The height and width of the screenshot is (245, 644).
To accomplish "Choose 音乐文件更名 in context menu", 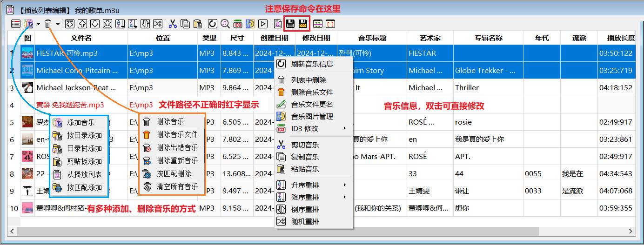I will 312,104.
